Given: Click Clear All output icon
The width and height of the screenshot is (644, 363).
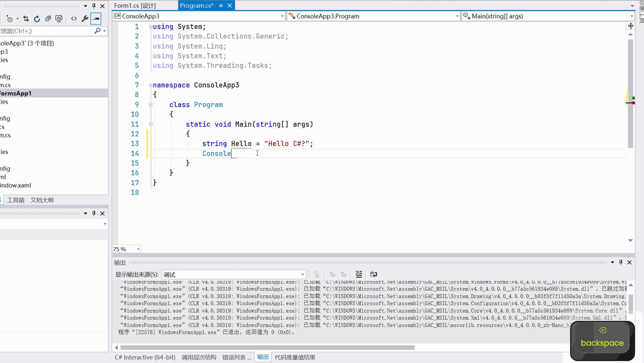Looking at the screenshot, I should tap(359, 274).
